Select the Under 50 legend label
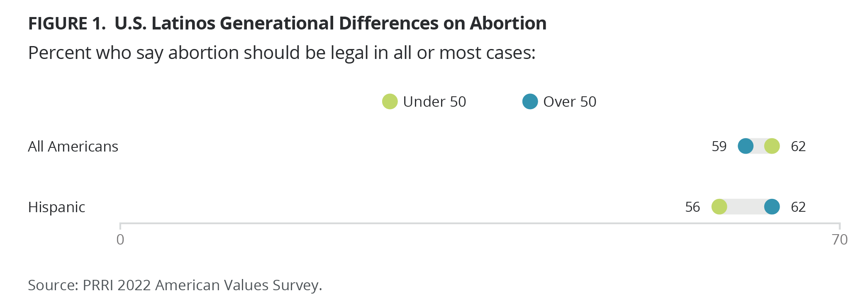The image size is (868, 306). coord(434,102)
